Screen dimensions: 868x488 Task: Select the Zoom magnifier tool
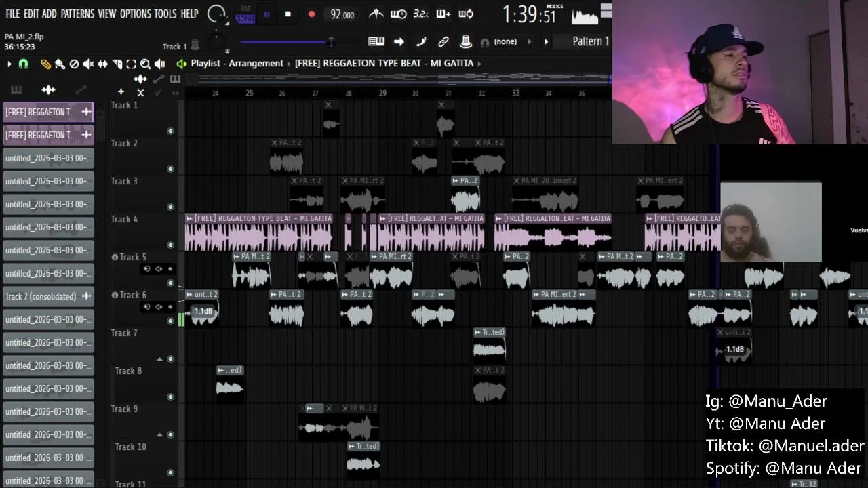click(x=145, y=64)
